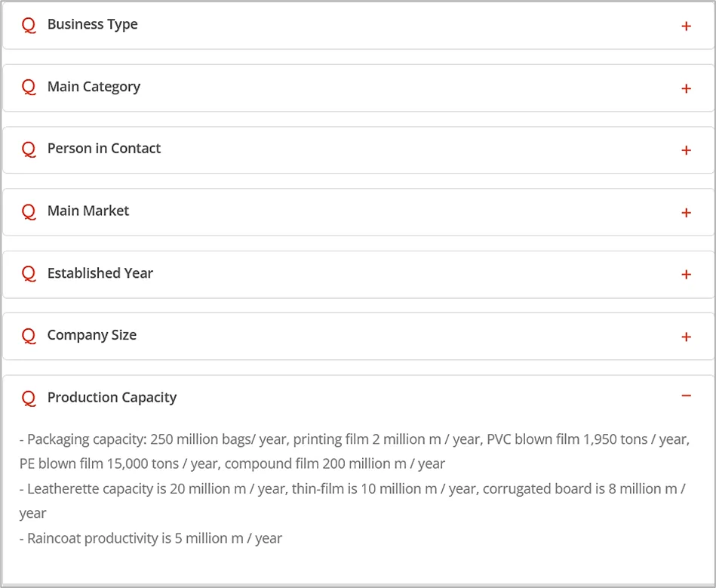This screenshot has height=588, width=716.
Task: Click the Leatherette capacity 20 million line
Action: (x=352, y=489)
